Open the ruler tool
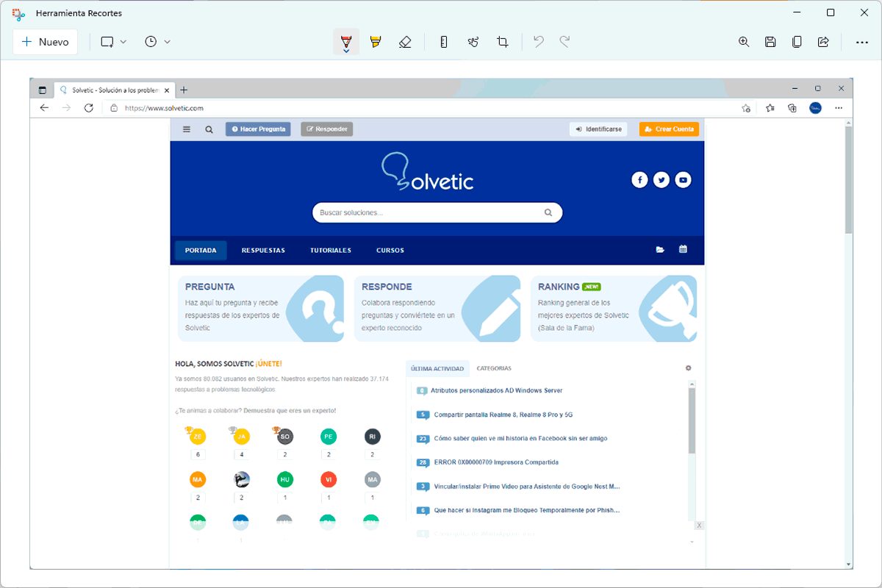Image resolution: width=882 pixels, height=588 pixels. [443, 42]
